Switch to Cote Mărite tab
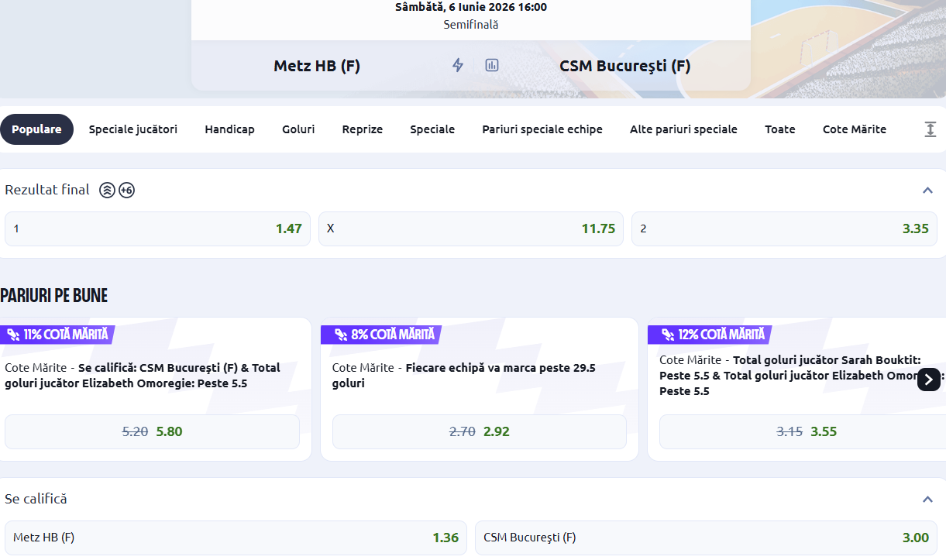The height and width of the screenshot is (560, 946). (x=855, y=129)
